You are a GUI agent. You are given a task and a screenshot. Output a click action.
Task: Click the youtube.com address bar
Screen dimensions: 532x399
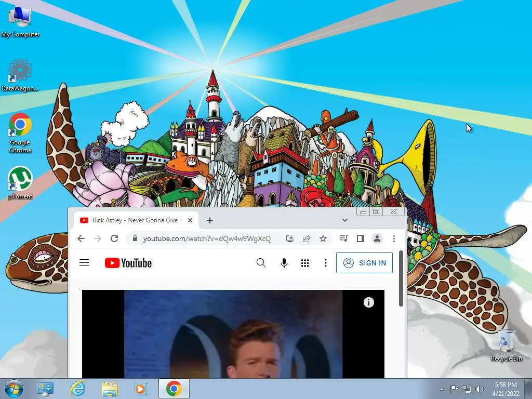coord(207,238)
